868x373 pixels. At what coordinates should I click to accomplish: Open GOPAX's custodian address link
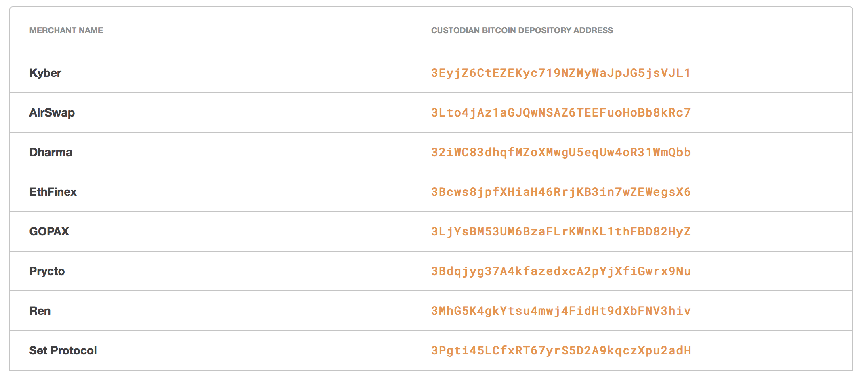561,231
